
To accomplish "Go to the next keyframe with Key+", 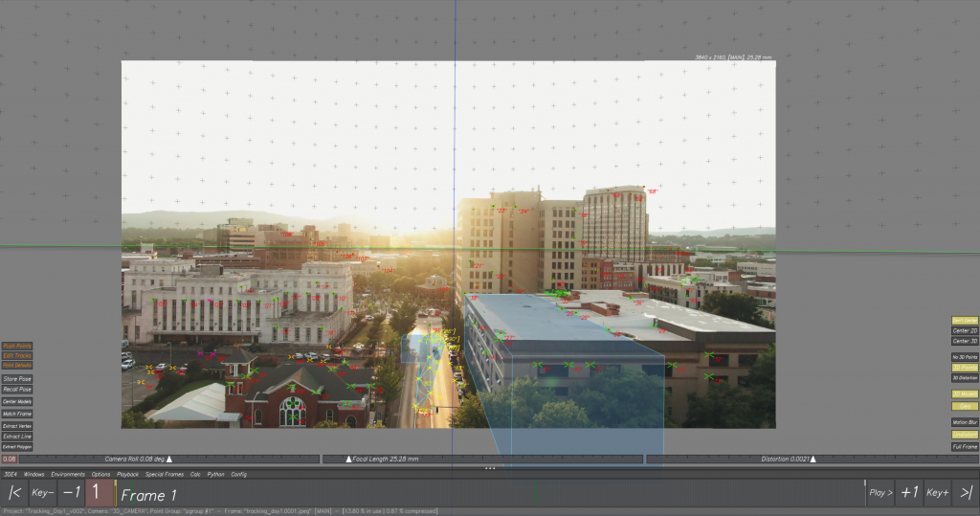I will click(x=937, y=494).
